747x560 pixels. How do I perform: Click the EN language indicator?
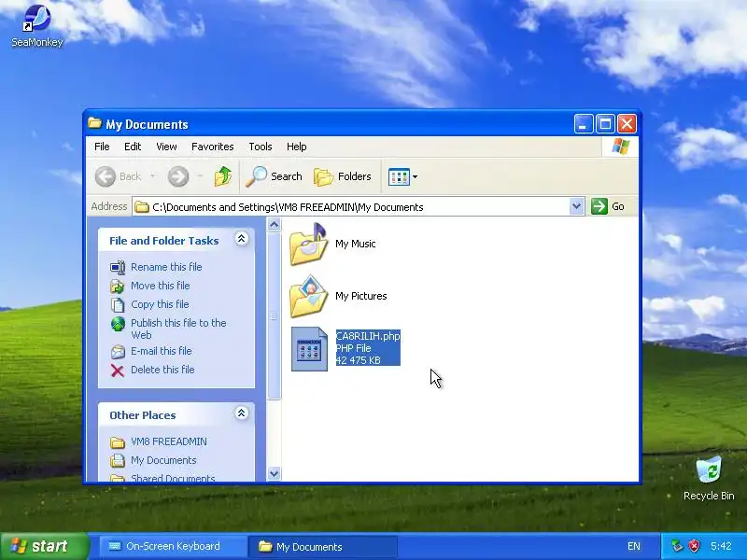click(634, 546)
